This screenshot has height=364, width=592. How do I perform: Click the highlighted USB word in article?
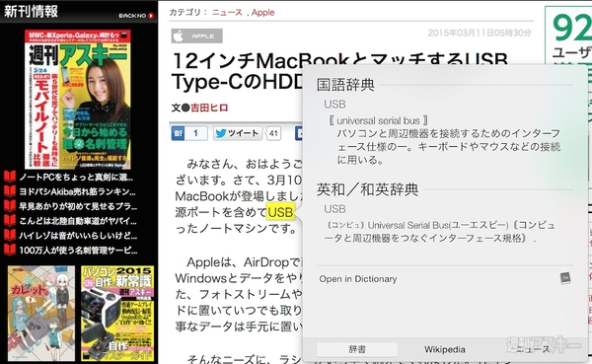point(280,212)
